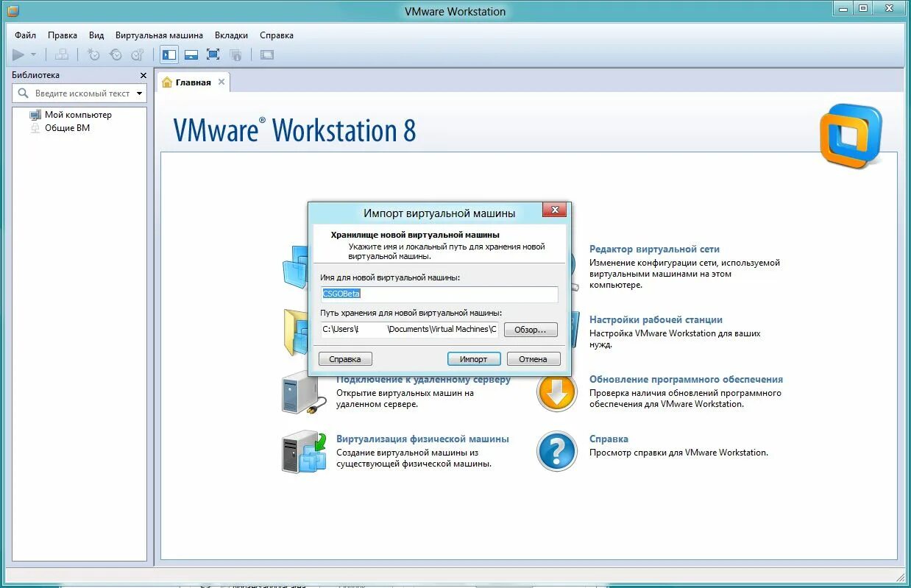911x588 pixels.
Task: Click the Импорт button
Action: (x=474, y=359)
